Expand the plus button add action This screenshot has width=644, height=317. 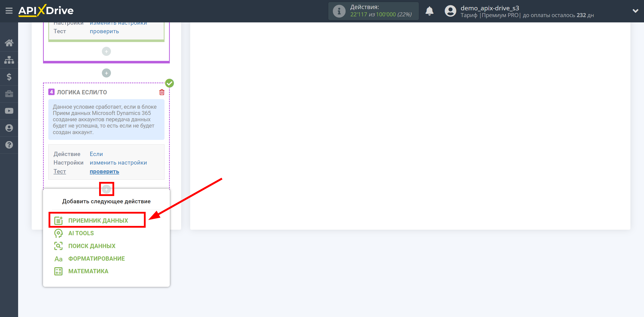(106, 189)
